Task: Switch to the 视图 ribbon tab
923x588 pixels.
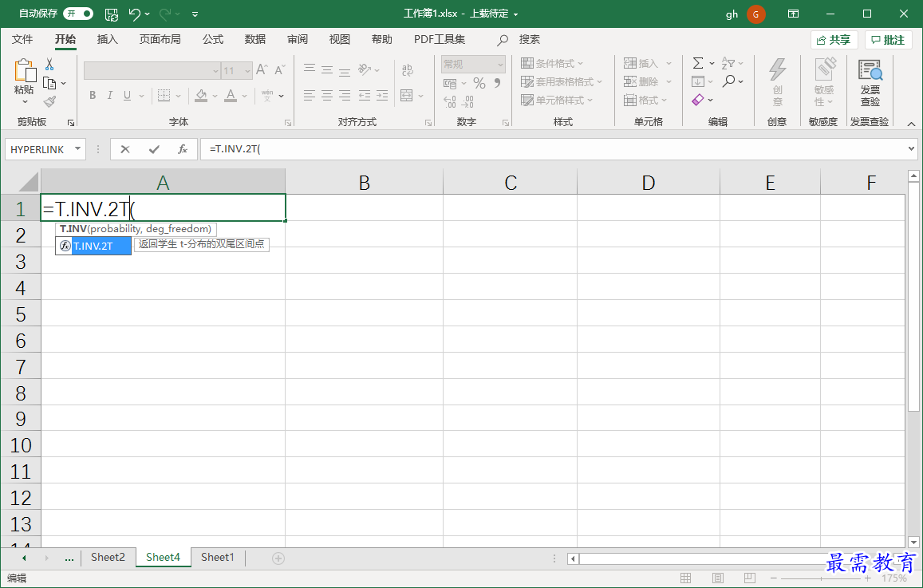Action: point(340,39)
